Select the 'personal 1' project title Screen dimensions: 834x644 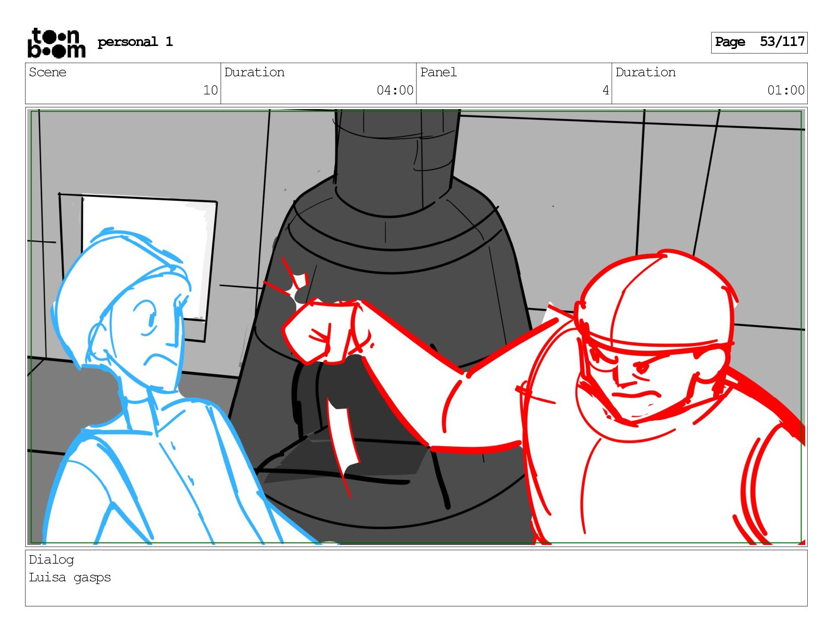(x=135, y=42)
